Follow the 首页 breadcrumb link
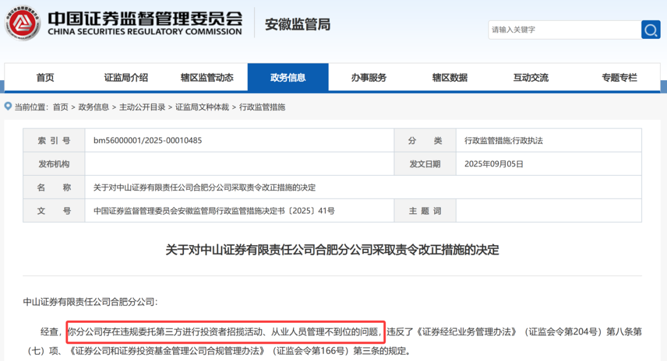This screenshot has width=667, height=361. (60, 107)
